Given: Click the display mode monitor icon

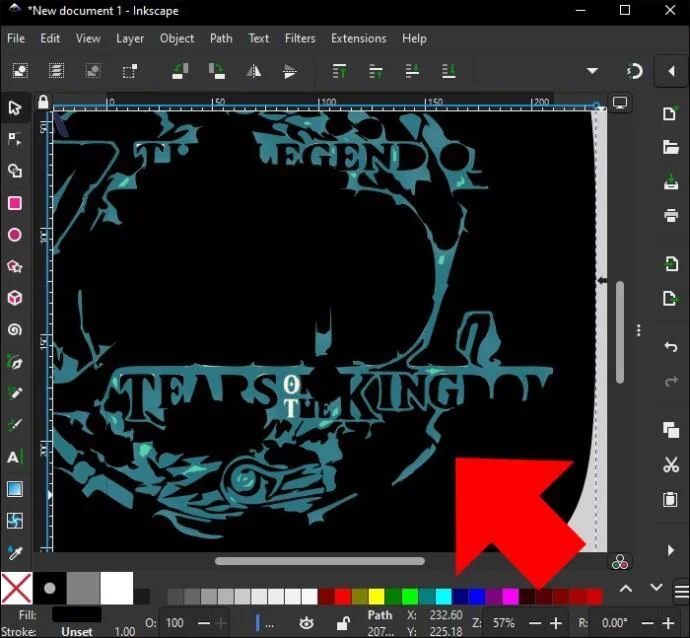Looking at the screenshot, I should click(620, 103).
